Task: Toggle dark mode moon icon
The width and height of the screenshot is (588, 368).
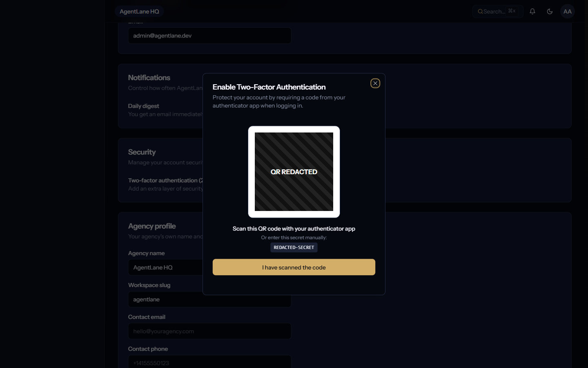Action: [550, 11]
